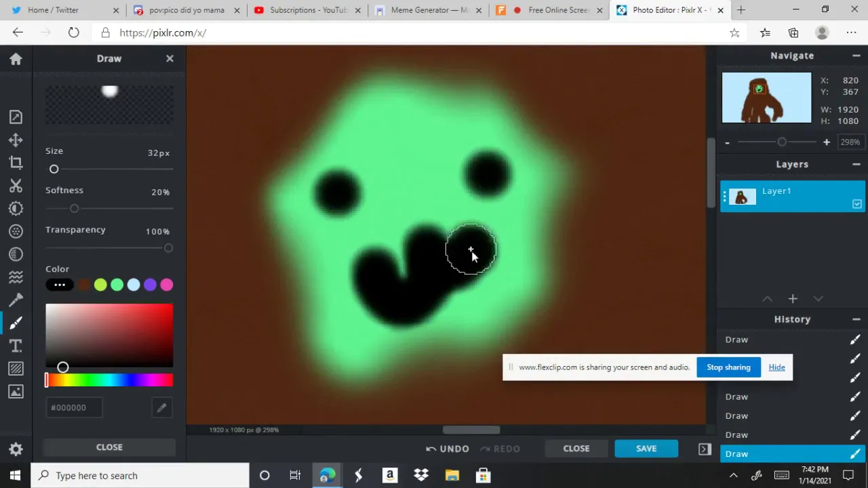868x488 pixels.
Task: Open Layer1 drag handle menu
Action: [x=724, y=197]
